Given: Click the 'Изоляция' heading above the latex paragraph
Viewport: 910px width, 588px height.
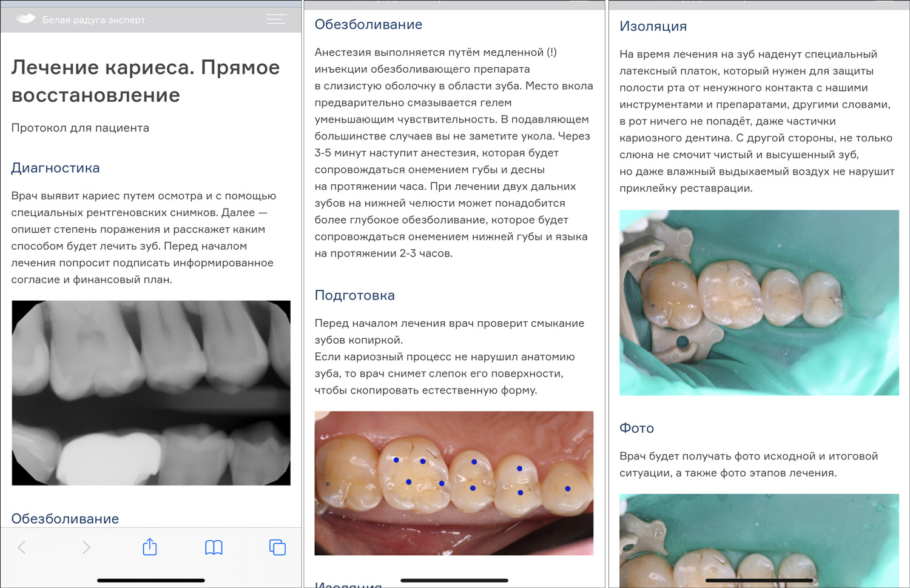Looking at the screenshot, I should [x=653, y=27].
